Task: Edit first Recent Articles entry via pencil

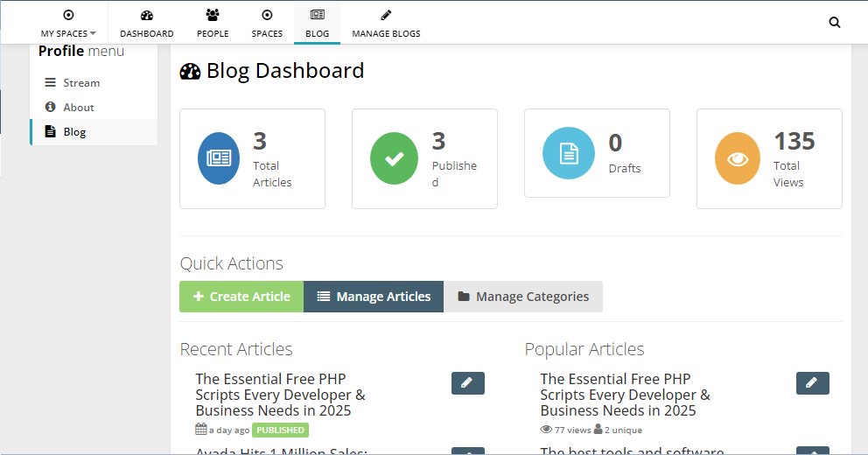Action: click(468, 383)
